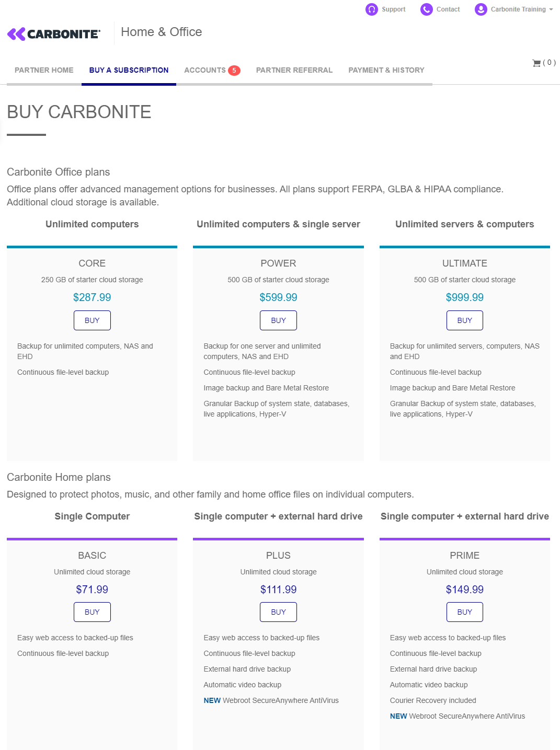Click the Home & Office header title
Screen dimensions: 560x750
[x=161, y=32]
